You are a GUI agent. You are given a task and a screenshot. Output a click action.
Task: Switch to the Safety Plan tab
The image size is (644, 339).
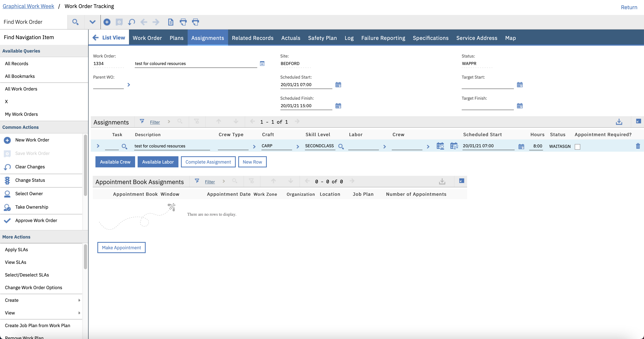click(322, 38)
